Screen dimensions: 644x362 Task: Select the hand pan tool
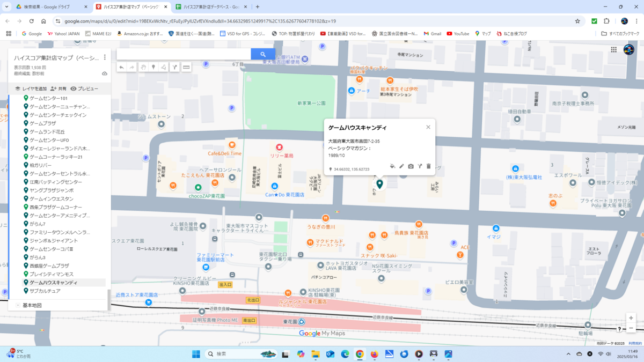pos(143,68)
